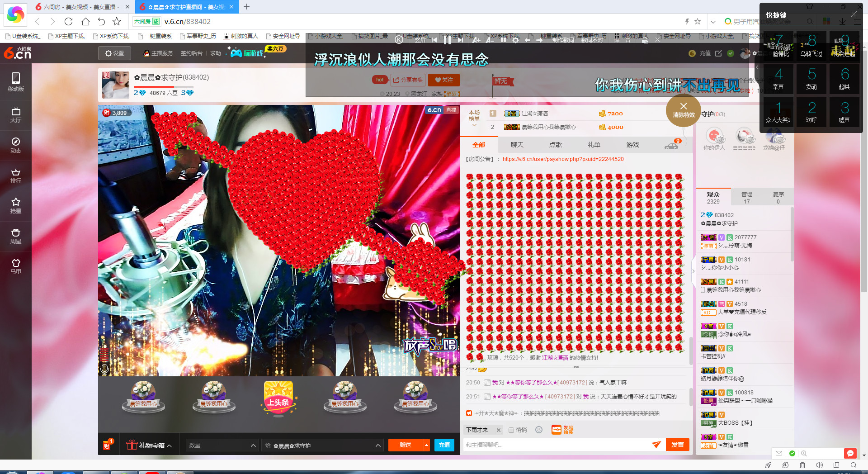Screen dimensions: 868x474
Task: Switch to the 游戏 games tab
Action: 633,145
